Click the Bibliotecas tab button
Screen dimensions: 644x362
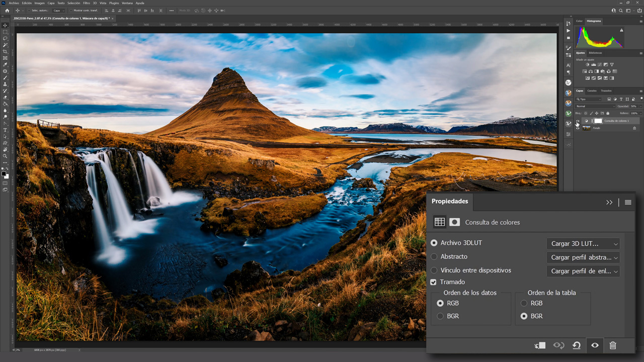click(x=595, y=52)
